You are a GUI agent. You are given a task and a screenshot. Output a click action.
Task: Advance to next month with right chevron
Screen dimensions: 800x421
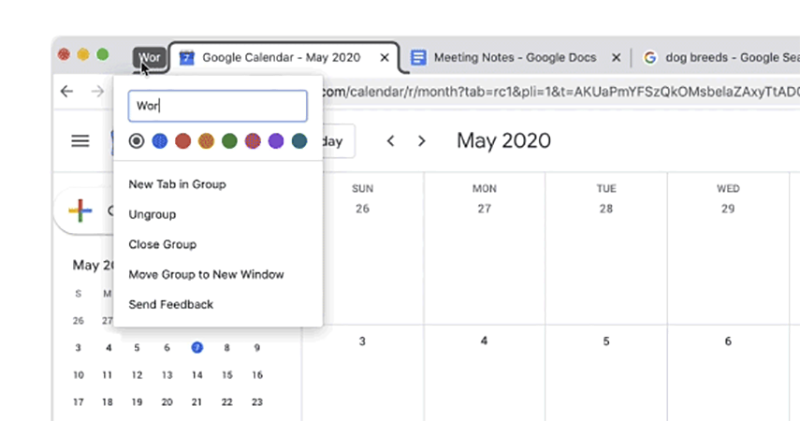[x=422, y=141]
